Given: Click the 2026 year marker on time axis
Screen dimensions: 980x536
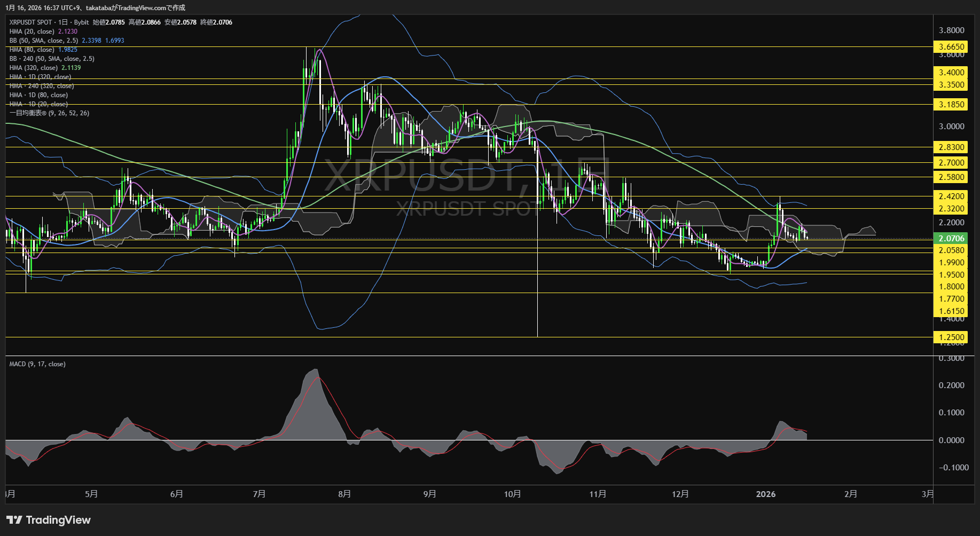Looking at the screenshot, I should (x=765, y=494).
